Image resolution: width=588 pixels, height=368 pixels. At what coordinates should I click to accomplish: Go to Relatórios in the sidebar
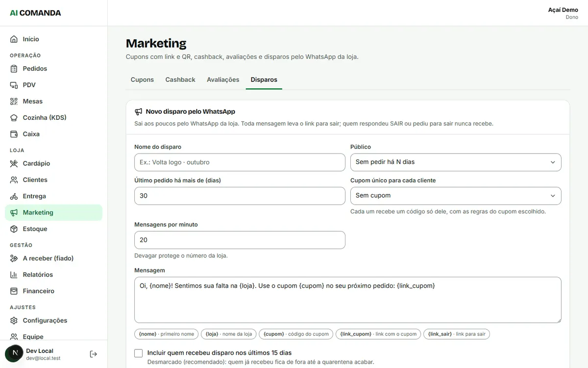pyautogui.click(x=53, y=275)
